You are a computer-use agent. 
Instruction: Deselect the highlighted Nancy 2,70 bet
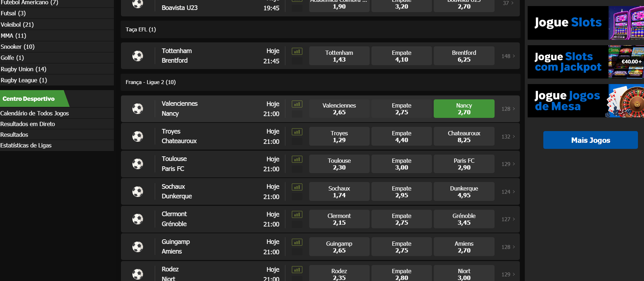pos(464,109)
